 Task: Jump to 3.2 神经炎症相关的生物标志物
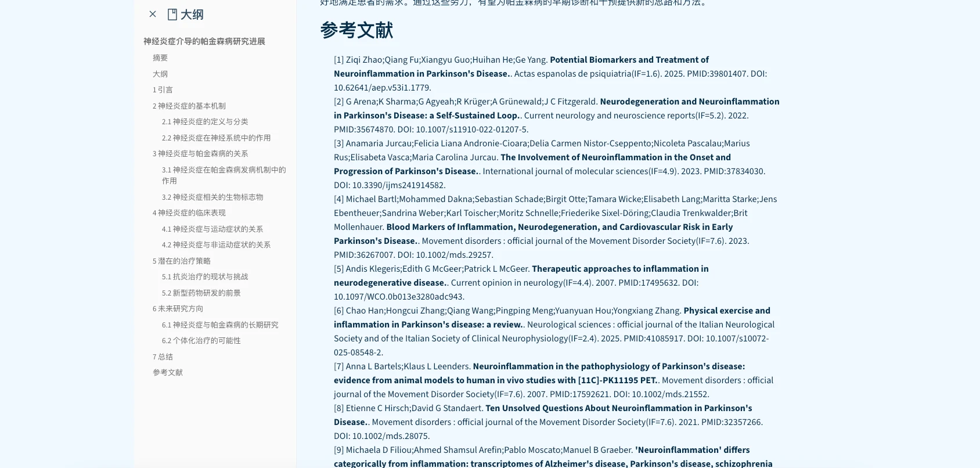pyautogui.click(x=212, y=197)
